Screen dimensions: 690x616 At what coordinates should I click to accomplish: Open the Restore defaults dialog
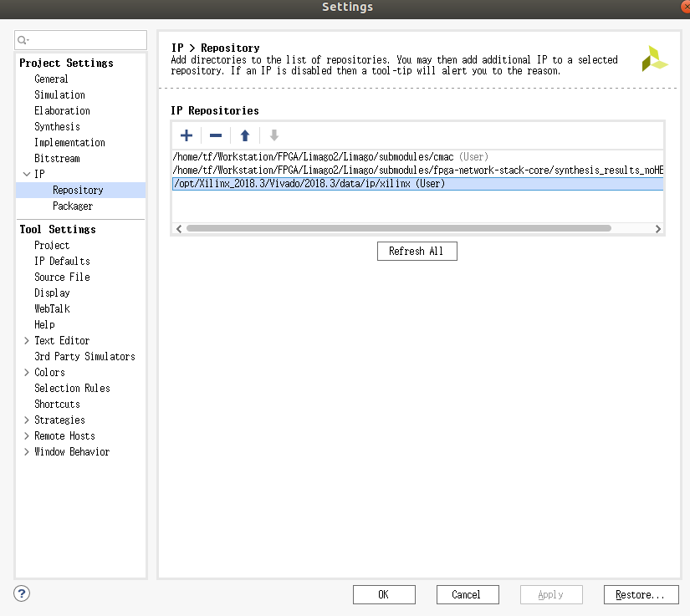[x=641, y=594]
